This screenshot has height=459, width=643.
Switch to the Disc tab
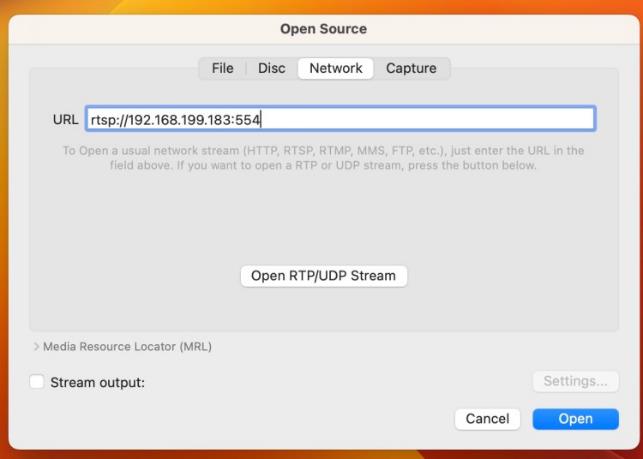[x=271, y=68]
